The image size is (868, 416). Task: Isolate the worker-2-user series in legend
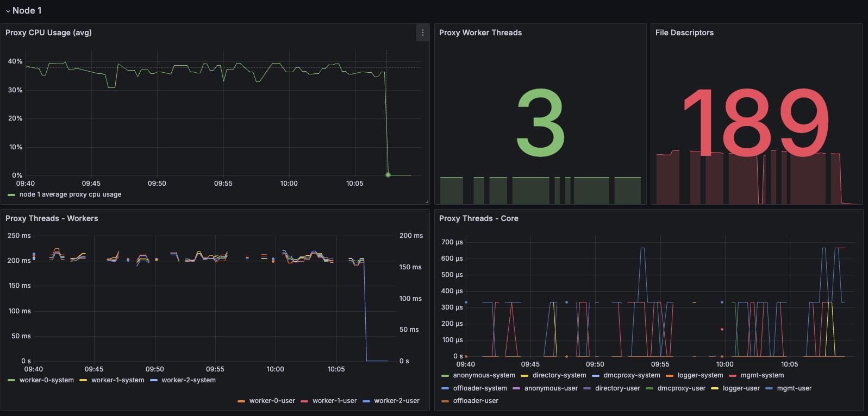coord(396,401)
